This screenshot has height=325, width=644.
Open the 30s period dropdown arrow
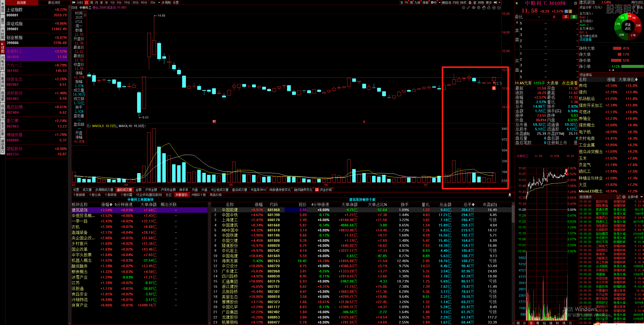[x=159, y=3]
